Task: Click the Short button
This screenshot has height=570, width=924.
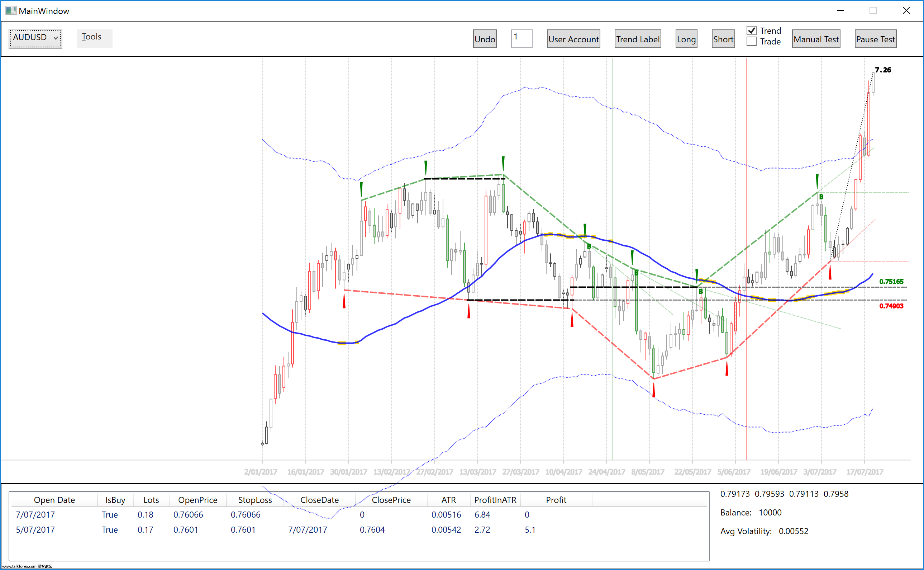Action: [723, 39]
